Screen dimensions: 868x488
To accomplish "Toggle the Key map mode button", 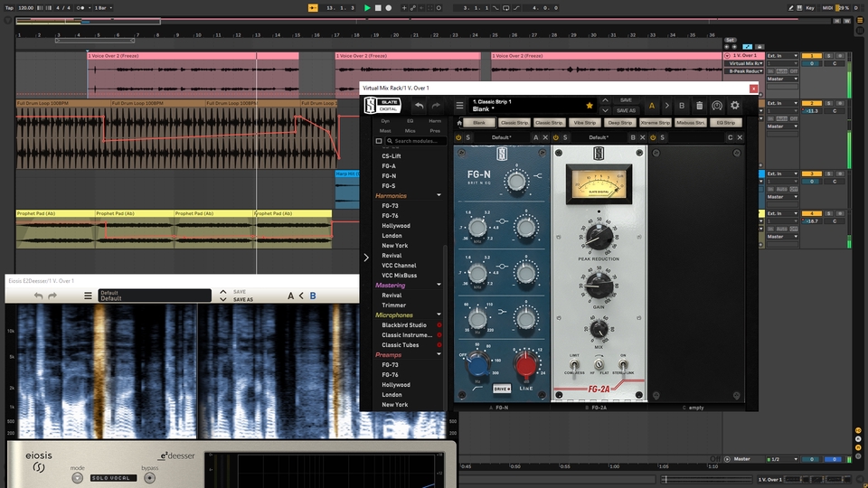I will click(810, 8).
